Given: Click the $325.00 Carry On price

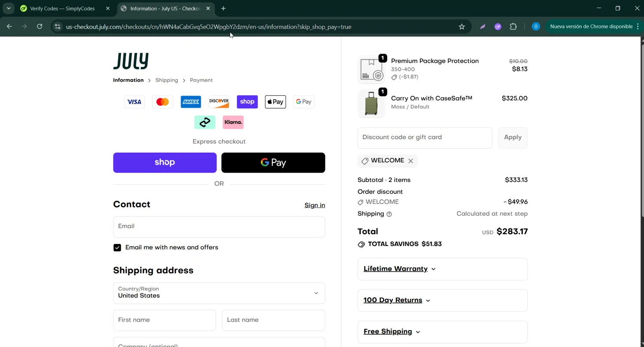Looking at the screenshot, I should pos(515,99).
